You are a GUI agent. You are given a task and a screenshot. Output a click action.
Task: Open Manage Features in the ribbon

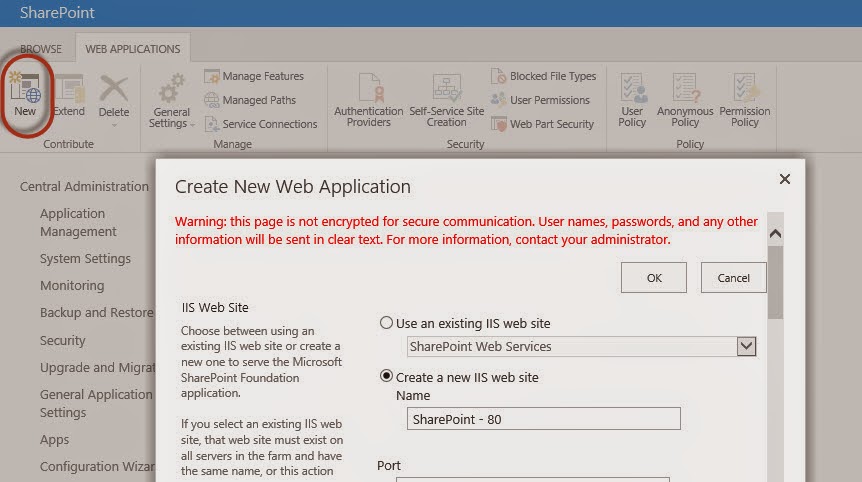253,76
